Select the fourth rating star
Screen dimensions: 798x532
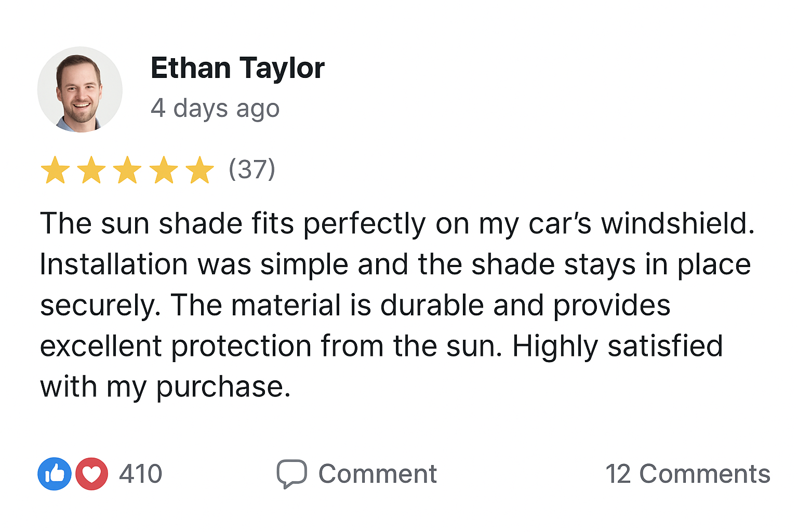(164, 170)
